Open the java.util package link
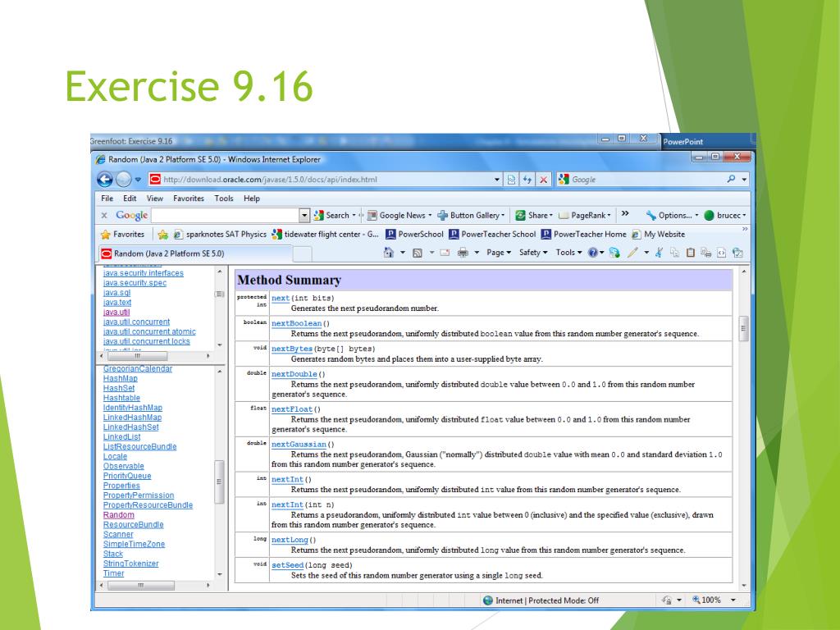Screen dimensions: 840x630 tap(116, 313)
